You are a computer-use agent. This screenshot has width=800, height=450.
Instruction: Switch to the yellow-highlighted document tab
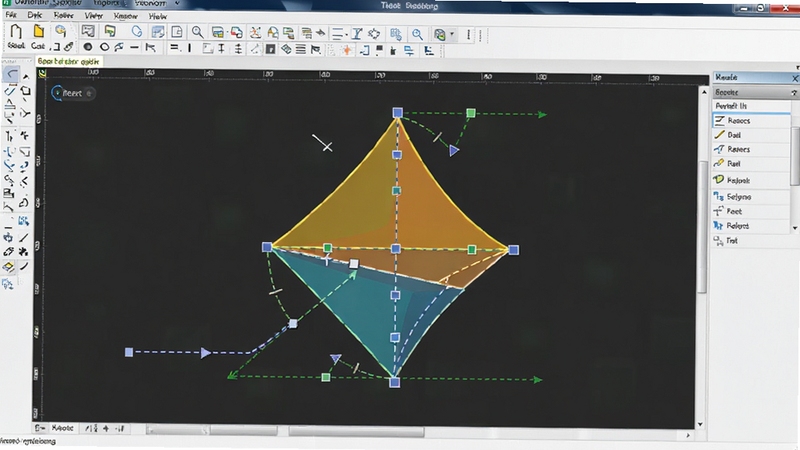click(x=69, y=61)
